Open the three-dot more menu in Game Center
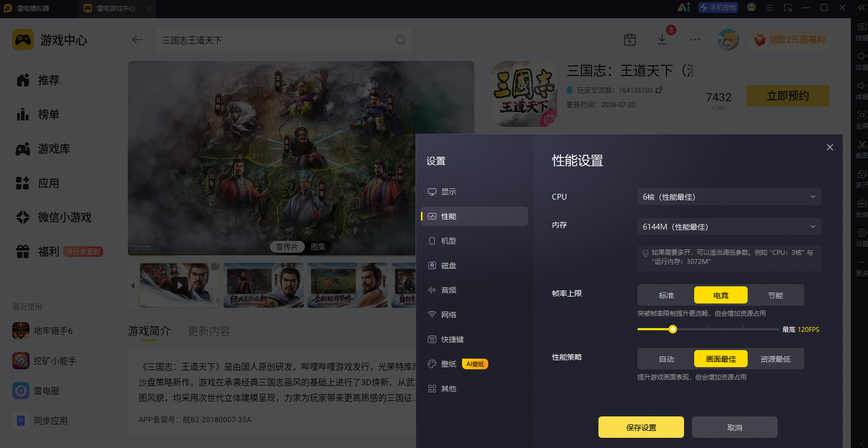This screenshot has width=868, height=448. (695, 40)
